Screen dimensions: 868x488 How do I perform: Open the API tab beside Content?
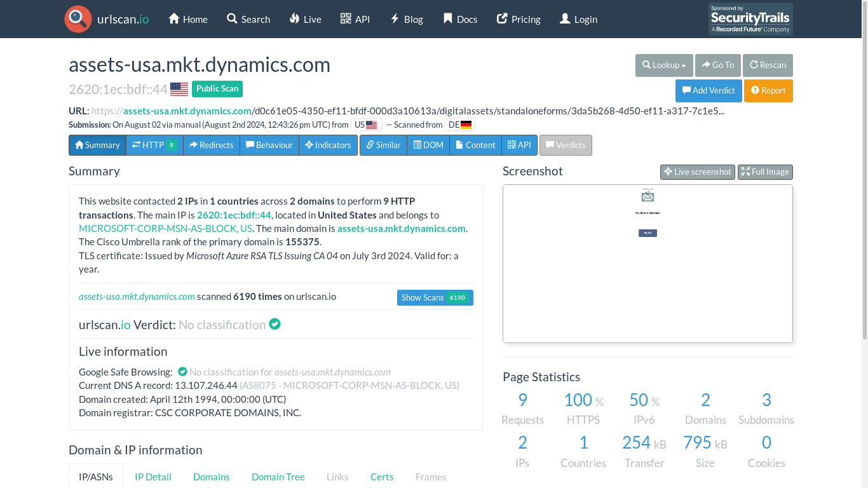[x=520, y=145]
